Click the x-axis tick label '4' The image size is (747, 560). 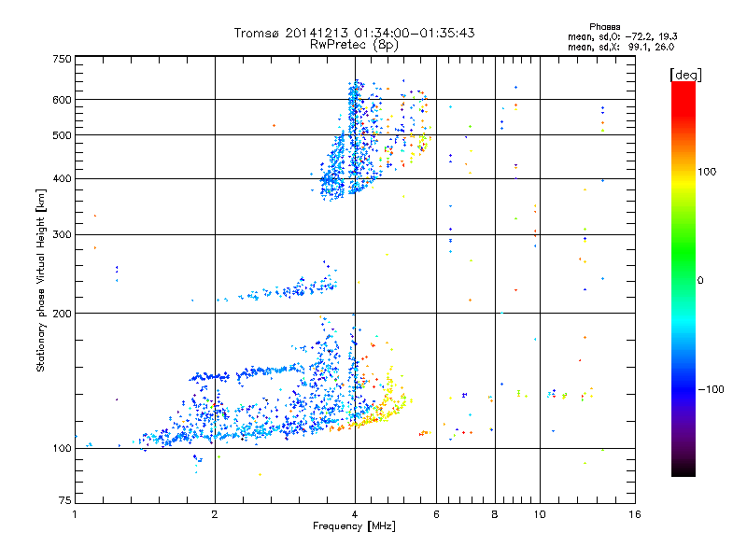coord(355,514)
